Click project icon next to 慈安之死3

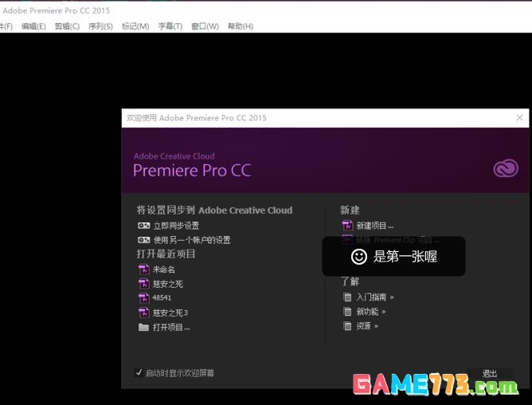[143, 313]
